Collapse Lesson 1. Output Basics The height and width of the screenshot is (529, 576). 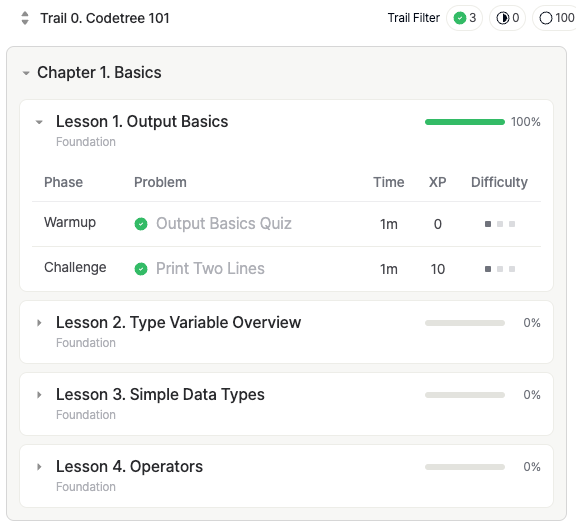pyautogui.click(x=39, y=122)
